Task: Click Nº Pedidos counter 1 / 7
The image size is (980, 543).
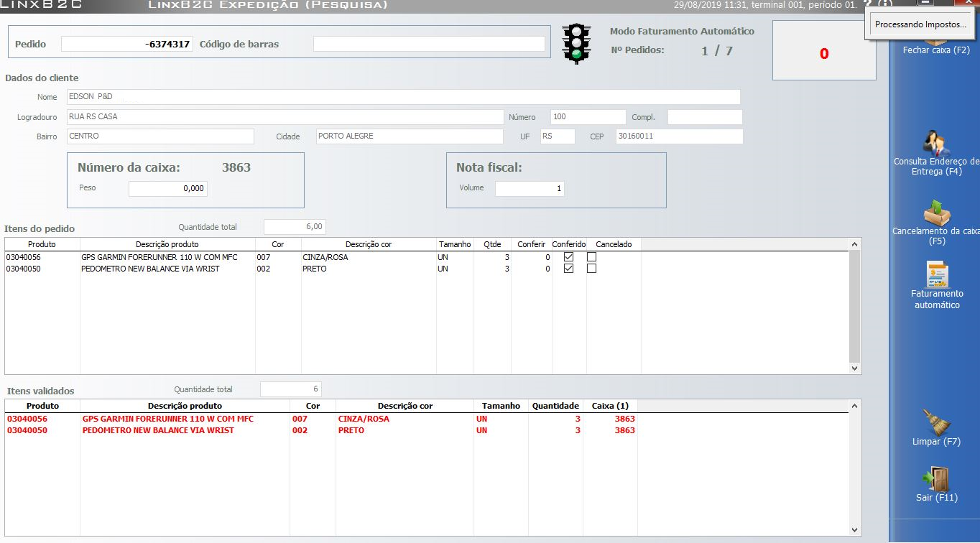Action: [717, 50]
